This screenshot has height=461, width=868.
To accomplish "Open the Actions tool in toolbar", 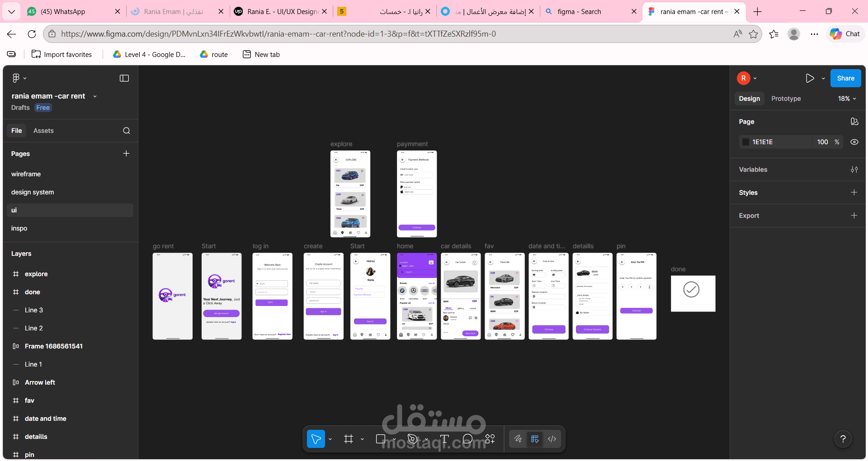I will (x=490, y=439).
